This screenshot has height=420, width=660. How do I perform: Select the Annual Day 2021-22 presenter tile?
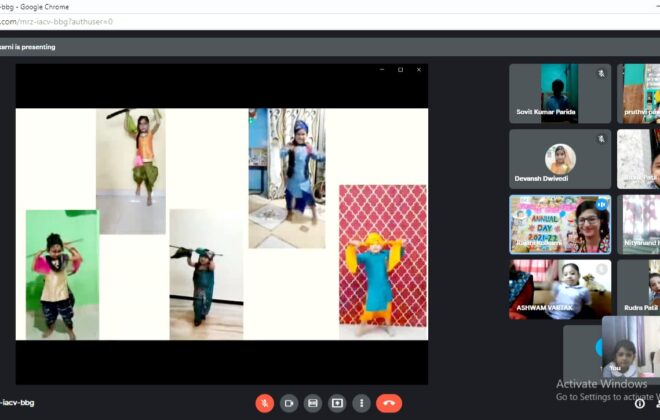560,224
